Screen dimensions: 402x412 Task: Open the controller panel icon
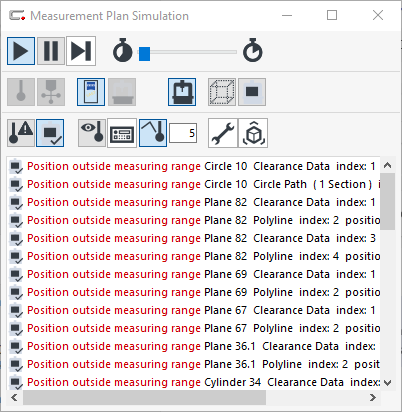pos(122,133)
